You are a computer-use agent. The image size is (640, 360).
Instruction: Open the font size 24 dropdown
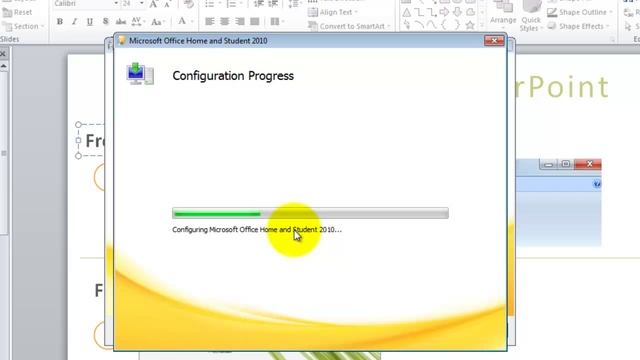(142, 4)
